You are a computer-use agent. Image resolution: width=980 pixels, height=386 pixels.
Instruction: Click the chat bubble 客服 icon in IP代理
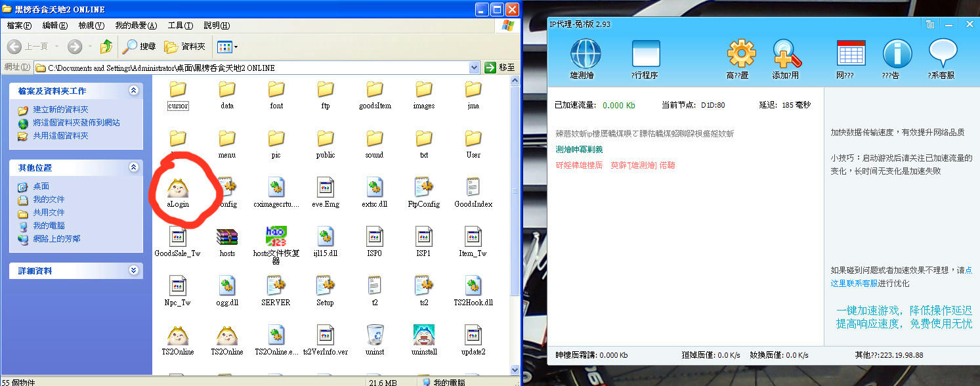coord(943,54)
